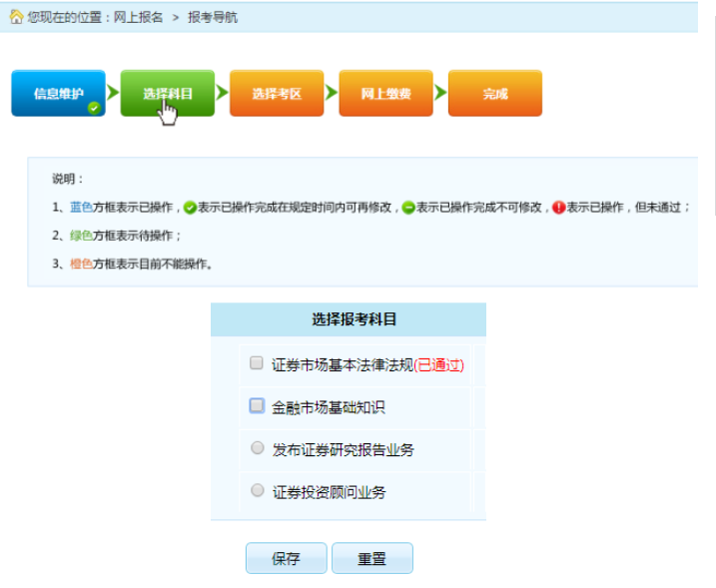Click the green minus icon in the legend
Screen dimensions: 716x588
[x=408, y=208]
